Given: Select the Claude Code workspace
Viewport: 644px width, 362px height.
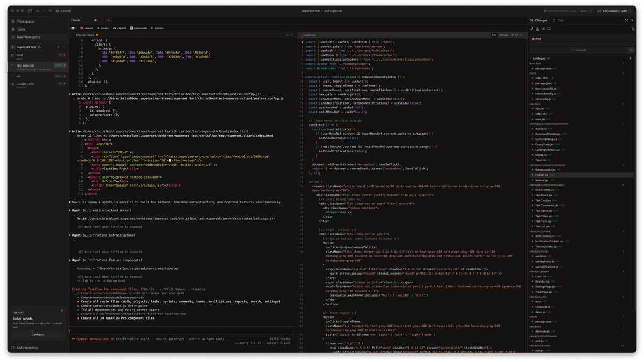Looking at the screenshot, I should (38, 85).
